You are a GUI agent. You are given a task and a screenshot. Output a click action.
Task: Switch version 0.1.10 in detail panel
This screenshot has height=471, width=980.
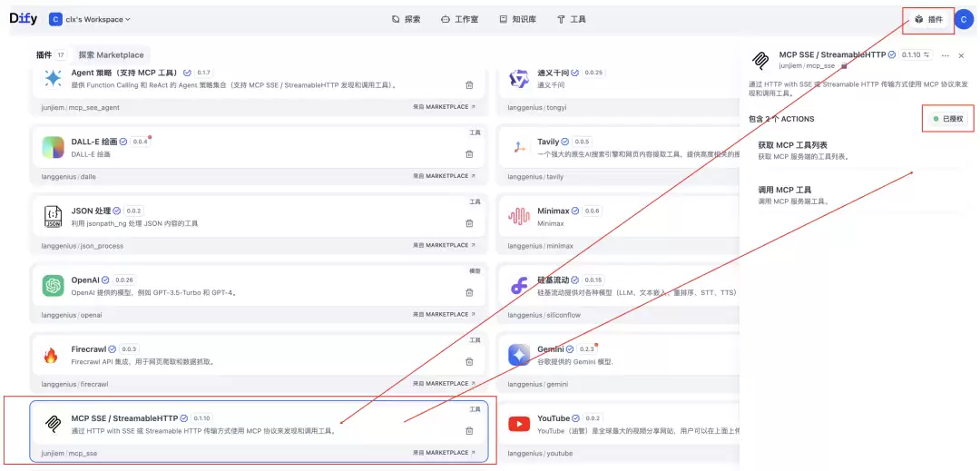tap(916, 55)
